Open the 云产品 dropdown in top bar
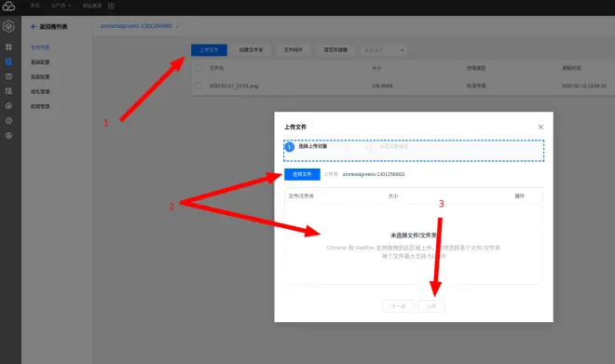The image size is (615, 364). [x=61, y=6]
